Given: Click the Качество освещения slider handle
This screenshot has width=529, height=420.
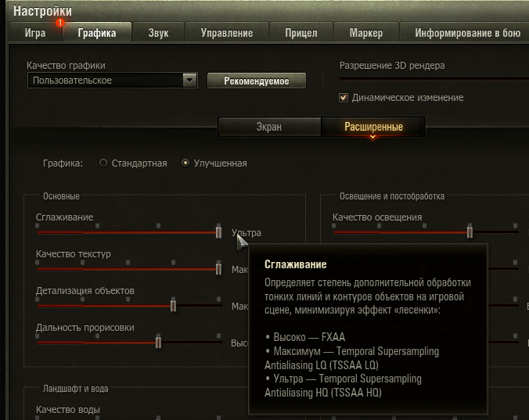Looking at the screenshot, I should (470, 232).
